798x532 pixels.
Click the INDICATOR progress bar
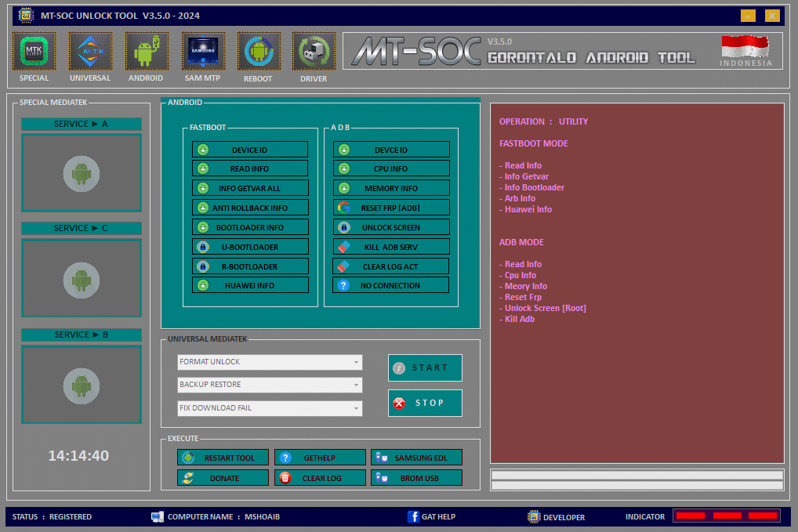coord(726,516)
